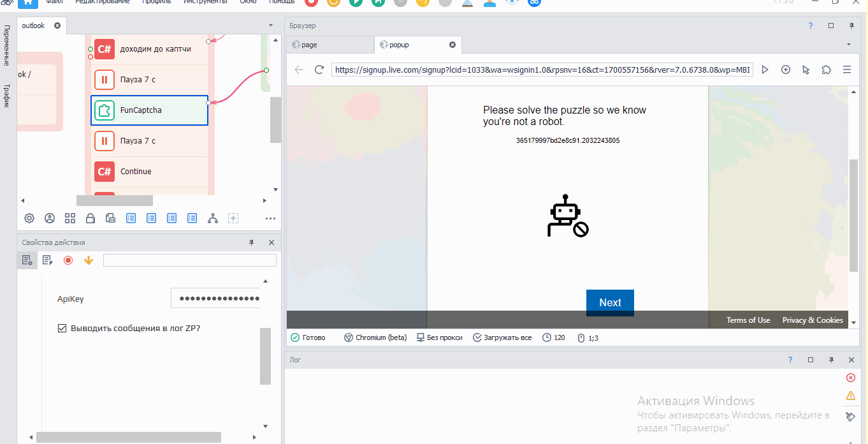Open the three-dots more options menu
The image size is (868, 444).
[x=270, y=218]
